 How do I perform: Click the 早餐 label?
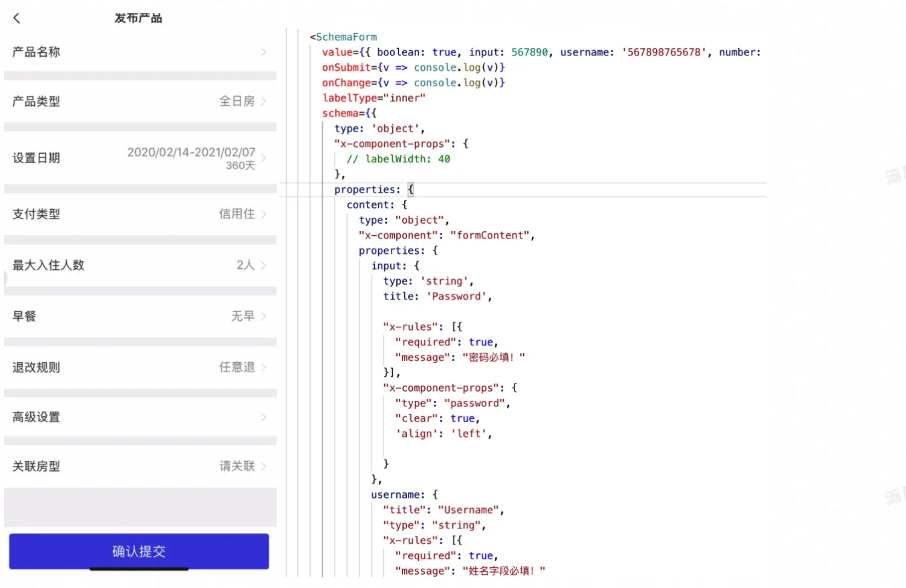coord(24,316)
